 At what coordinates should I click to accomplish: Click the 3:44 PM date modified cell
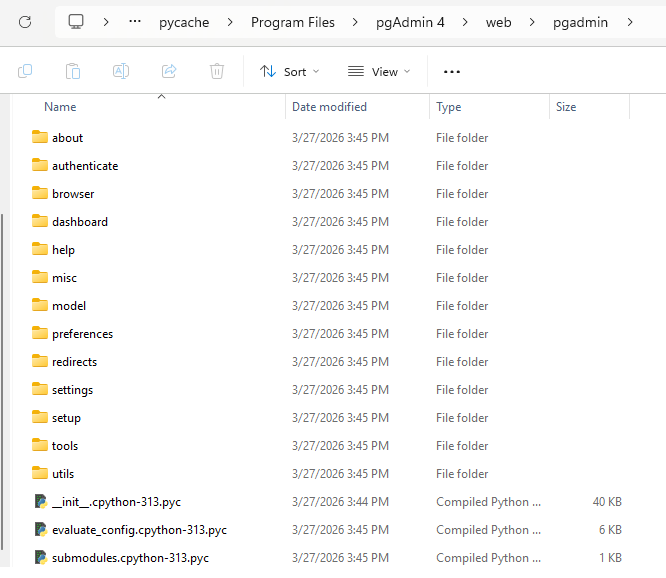pyautogui.click(x=340, y=502)
